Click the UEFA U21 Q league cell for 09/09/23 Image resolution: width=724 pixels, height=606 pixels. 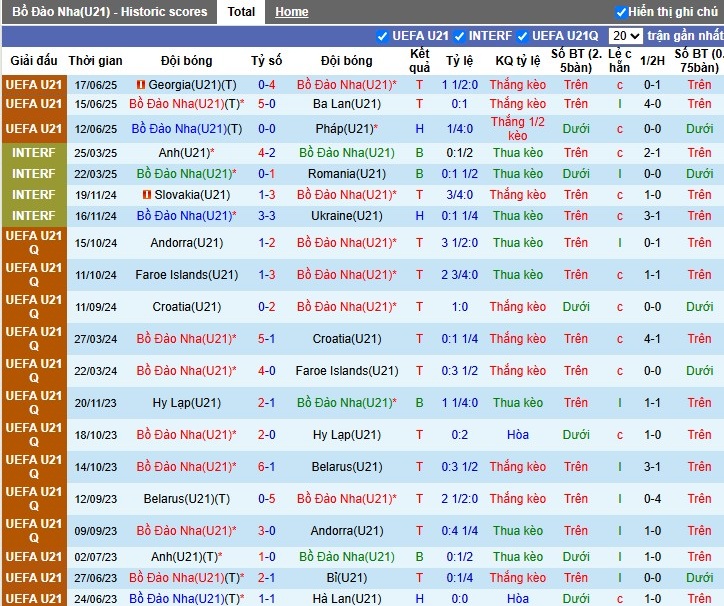34,531
